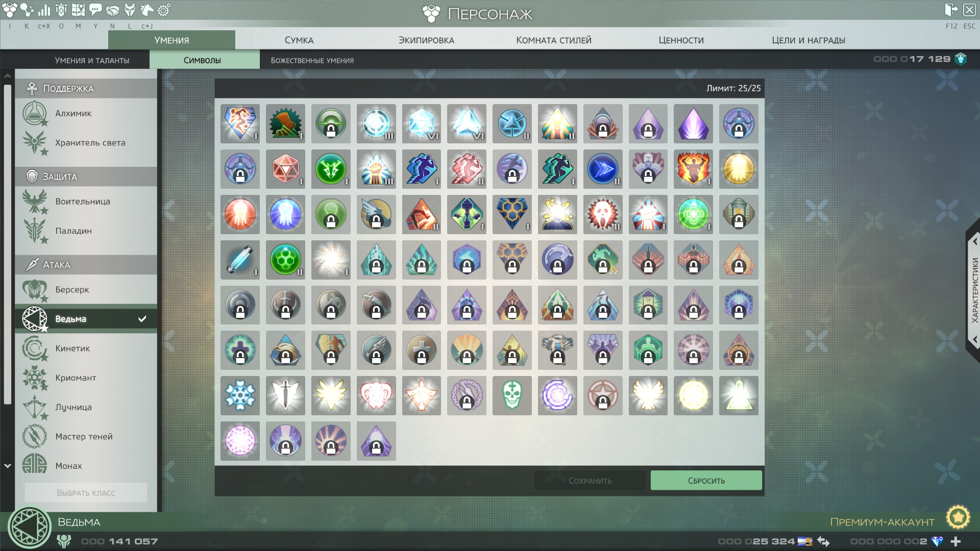This screenshot has width=980, height=551.
Task: Open the settings gear icon
Action: [164, 10]
